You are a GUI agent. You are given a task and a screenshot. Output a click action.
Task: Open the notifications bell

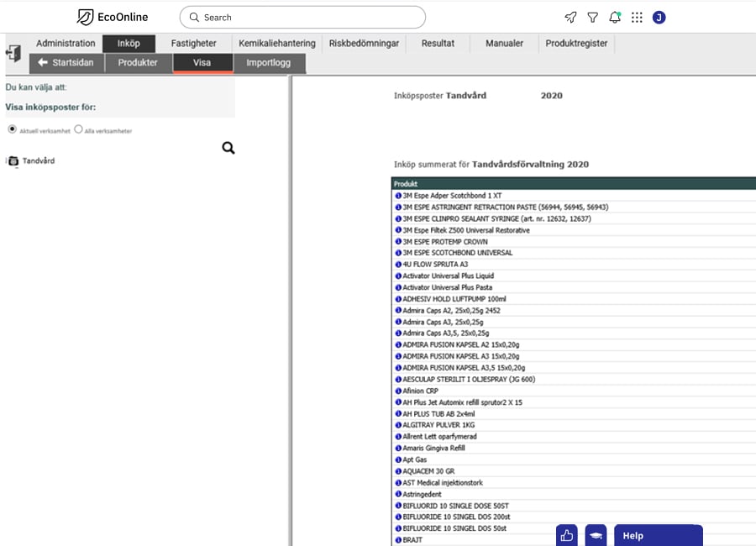point(615,17)
